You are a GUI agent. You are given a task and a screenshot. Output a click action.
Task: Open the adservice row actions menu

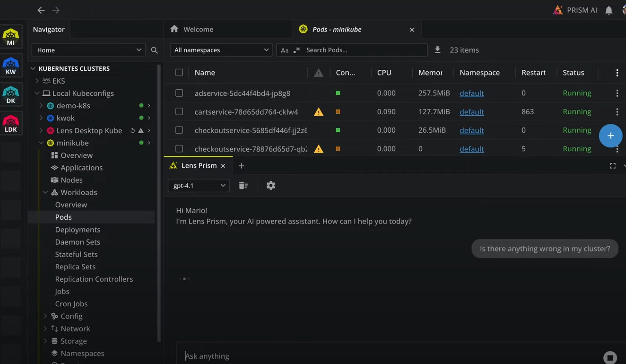(x=617, y=93)
